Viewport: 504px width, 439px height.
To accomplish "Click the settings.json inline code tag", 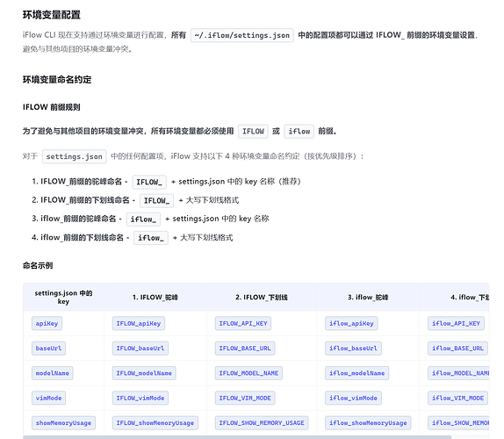I will tap(75, 156).
